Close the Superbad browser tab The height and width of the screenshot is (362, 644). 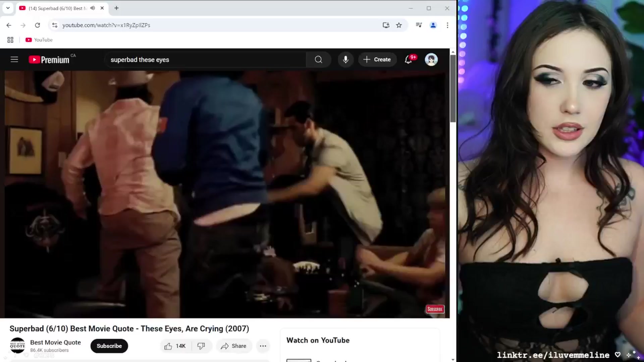coord(102,8)
